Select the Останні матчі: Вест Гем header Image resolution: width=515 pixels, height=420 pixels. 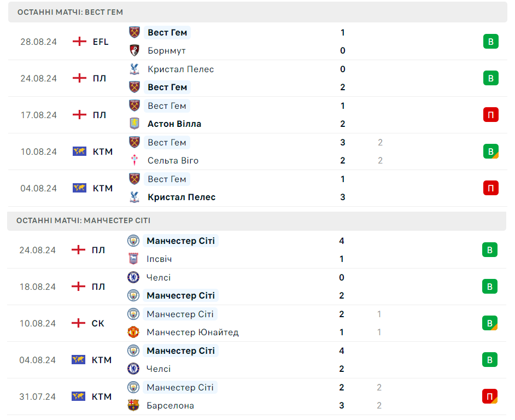70,12
